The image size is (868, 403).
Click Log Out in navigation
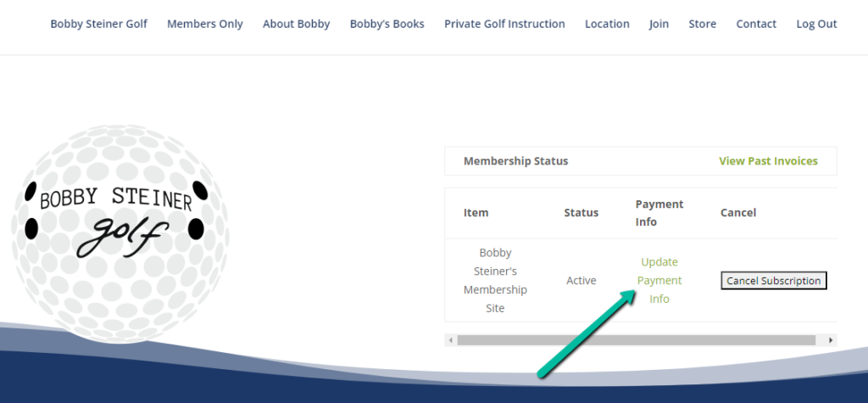[816, 24]
